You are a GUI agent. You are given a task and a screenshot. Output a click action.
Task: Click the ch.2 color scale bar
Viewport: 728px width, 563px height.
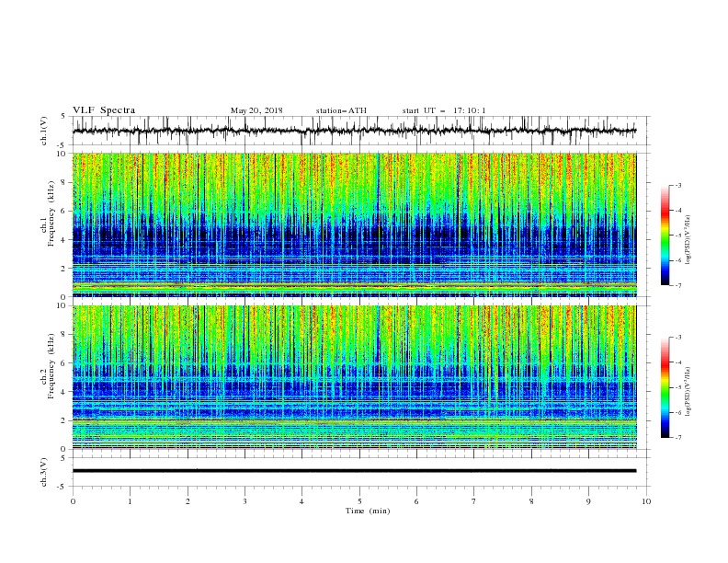(665, 387)
